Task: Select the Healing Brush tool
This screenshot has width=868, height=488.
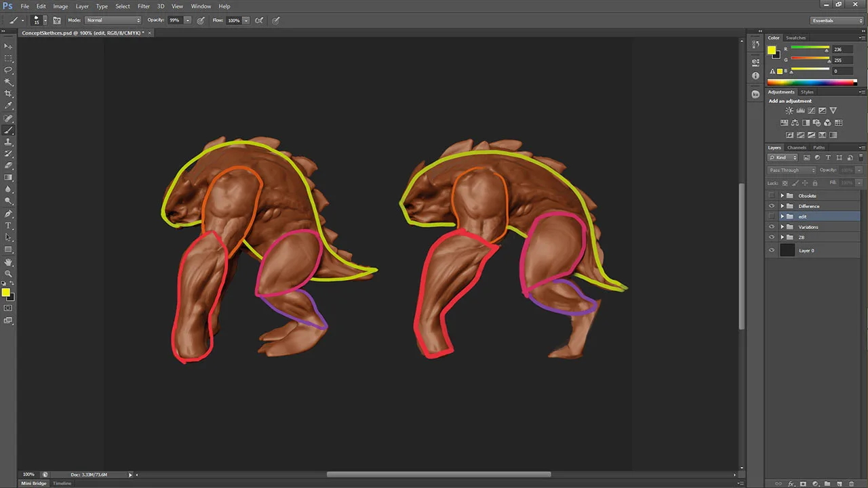Action: pos(8,118)
